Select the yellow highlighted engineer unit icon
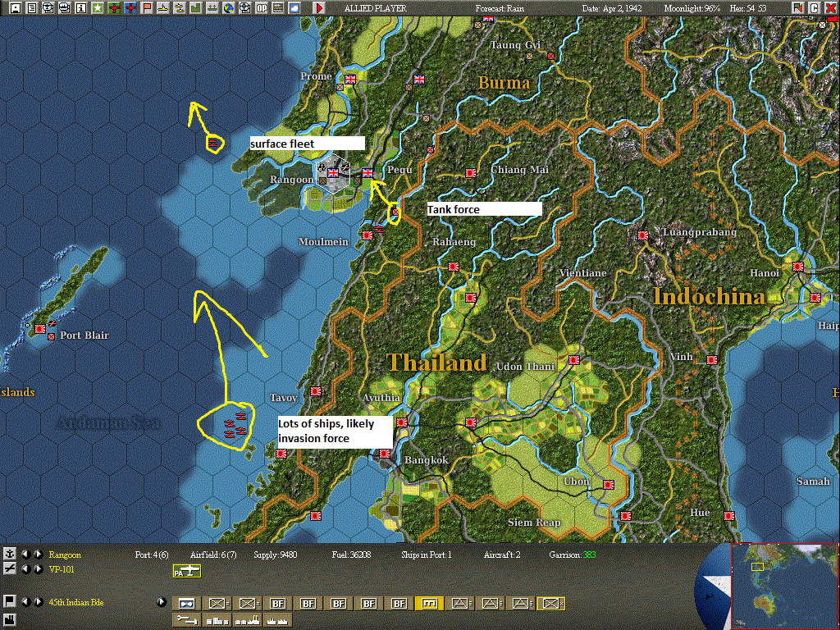Image resolution: width=840 pixels, height=630 pixels. tap(429, 603)
